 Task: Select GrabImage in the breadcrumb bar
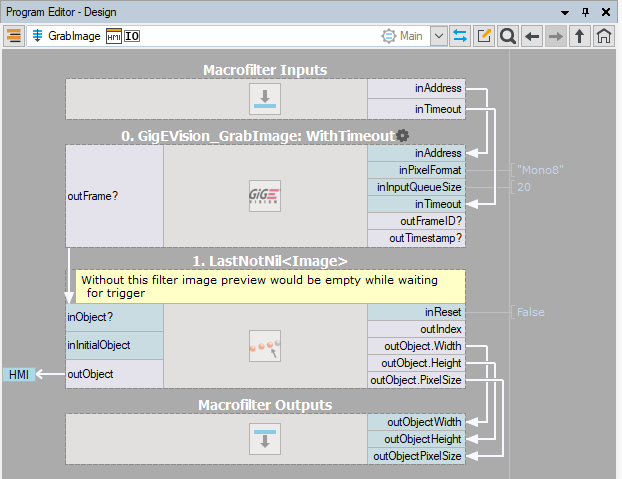73,36
